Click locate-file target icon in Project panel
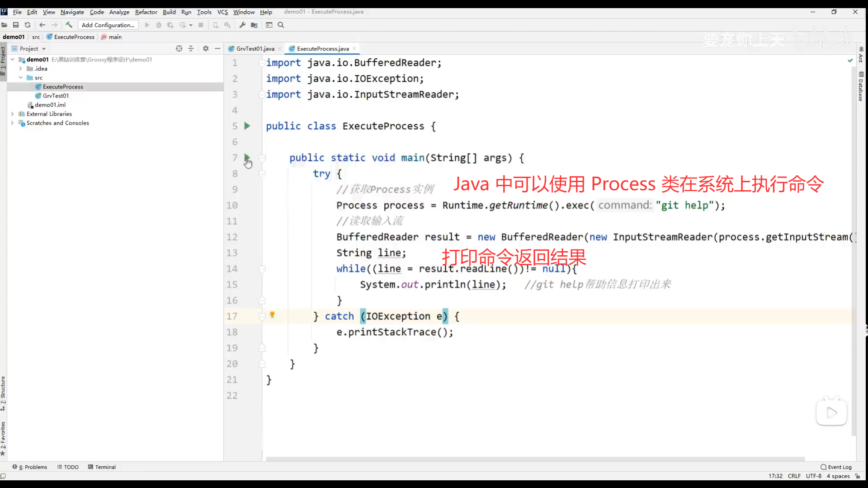This screenshot has height=488, width=868. [x=179, y=48]
